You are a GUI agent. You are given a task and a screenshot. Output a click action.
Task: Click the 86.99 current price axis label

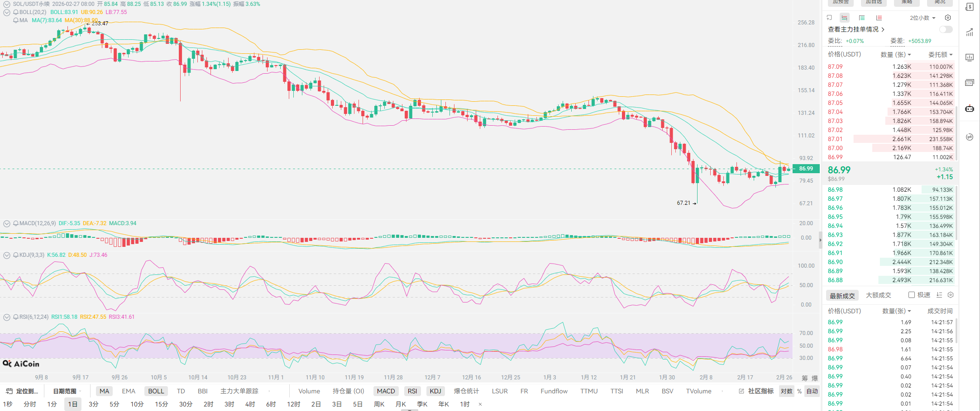pos(806,169)
